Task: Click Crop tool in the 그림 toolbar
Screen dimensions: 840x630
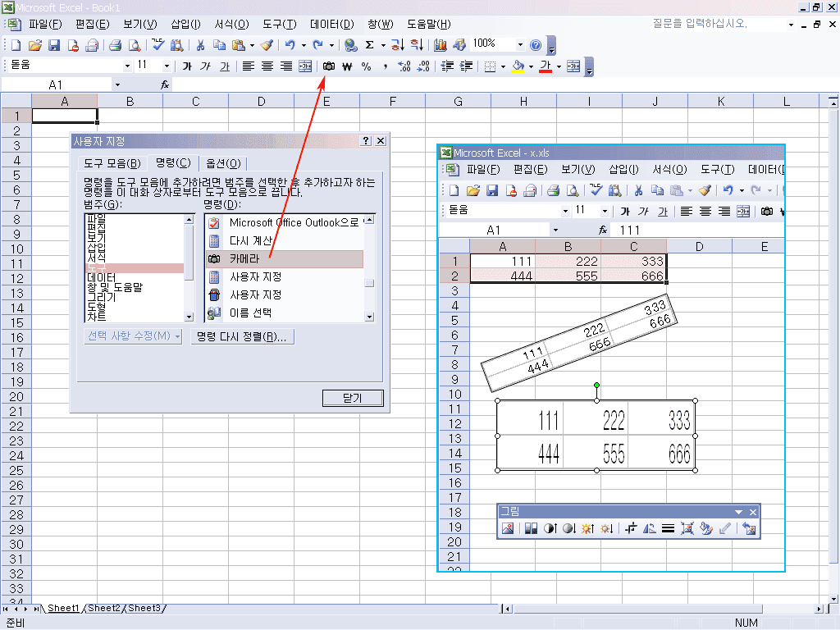Action: point(631,529)
